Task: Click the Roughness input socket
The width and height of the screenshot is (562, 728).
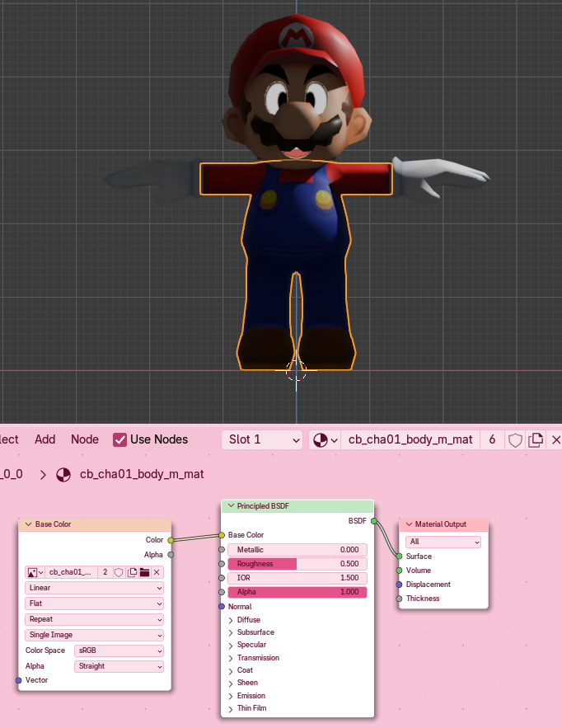Action: tap(222, 564)
